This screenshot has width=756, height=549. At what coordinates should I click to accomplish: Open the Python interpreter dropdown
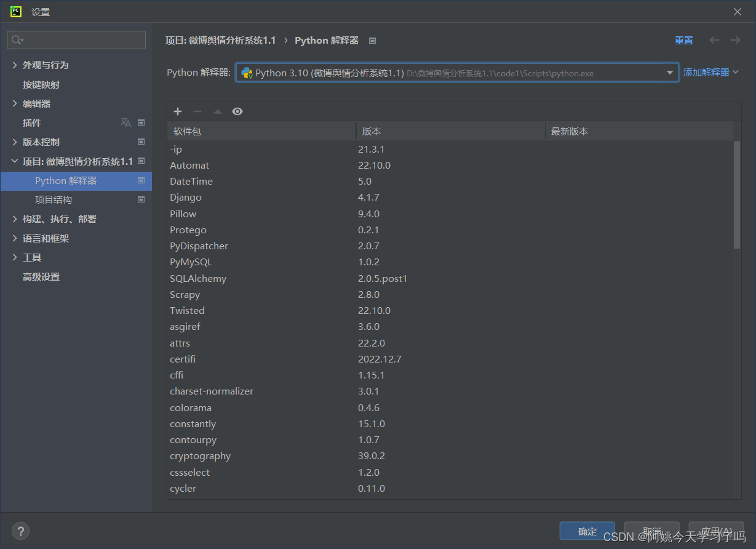(457, 73)
